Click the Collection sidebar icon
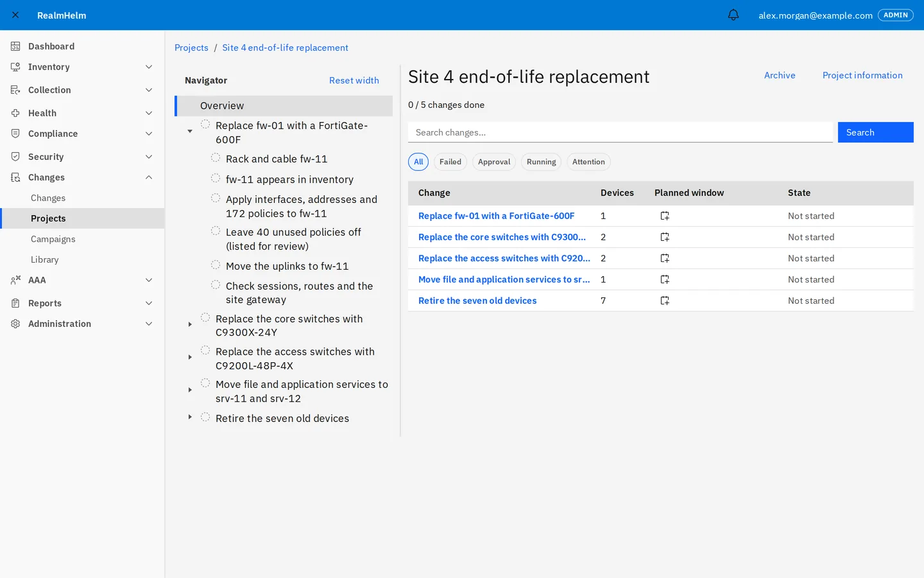The image size is (924, 578). pyautogui.click(x=15, y=90)
